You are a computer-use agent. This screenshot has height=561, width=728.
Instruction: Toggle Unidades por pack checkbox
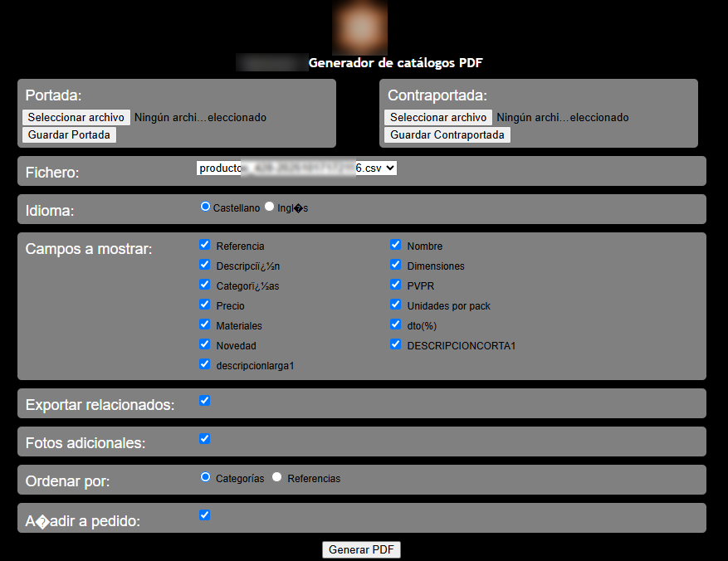click(396, 305)
